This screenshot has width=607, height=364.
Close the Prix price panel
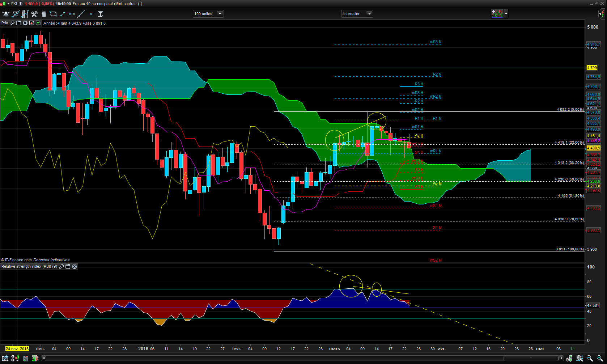[x=25, y=23]
